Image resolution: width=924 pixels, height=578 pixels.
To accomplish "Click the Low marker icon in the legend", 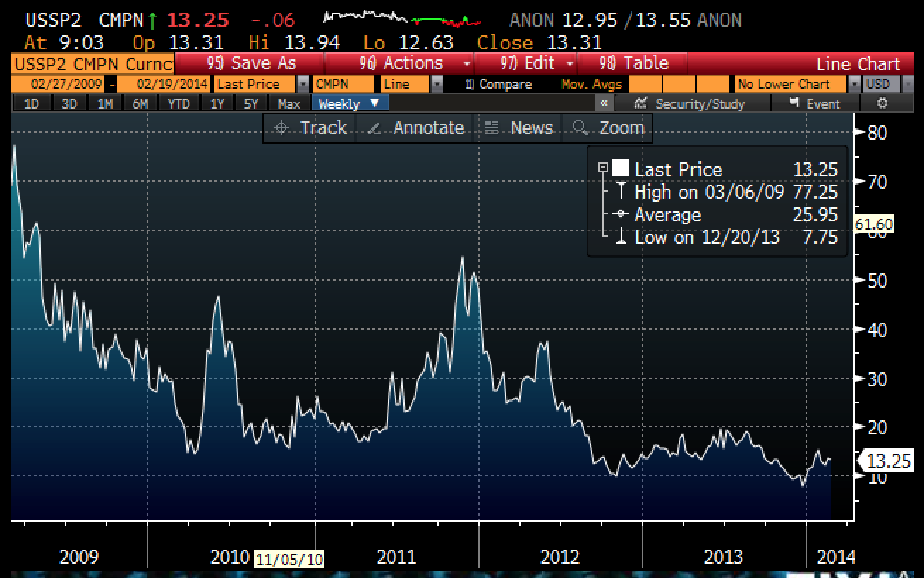I will tap(621, 237).
